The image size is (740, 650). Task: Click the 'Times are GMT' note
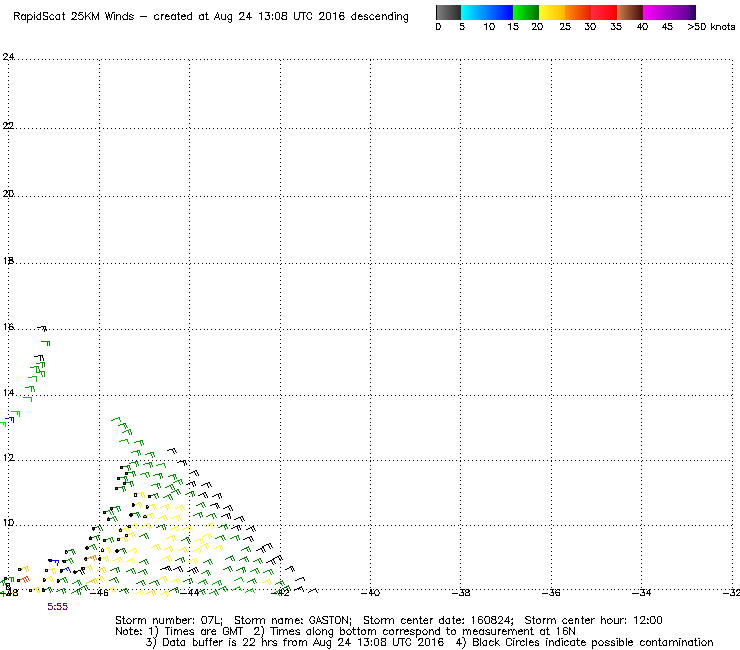(x=204, y=632)
